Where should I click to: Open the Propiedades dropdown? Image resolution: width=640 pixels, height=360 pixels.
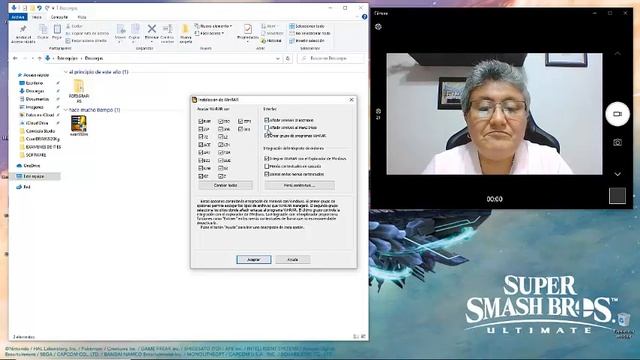pos(247,42)
